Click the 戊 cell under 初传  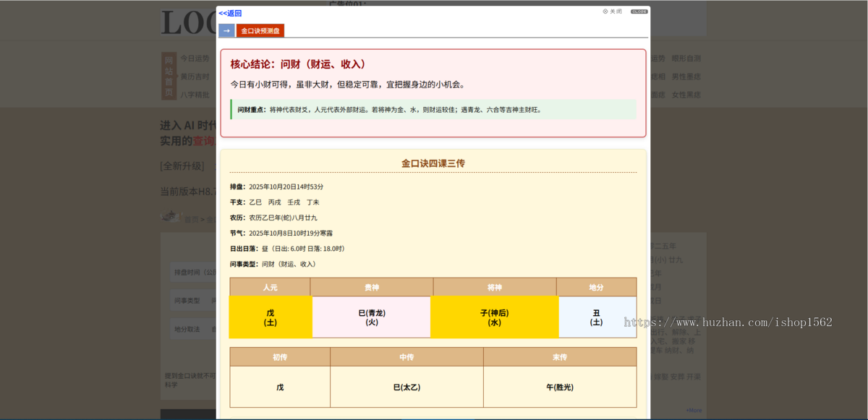coord(280,387)
